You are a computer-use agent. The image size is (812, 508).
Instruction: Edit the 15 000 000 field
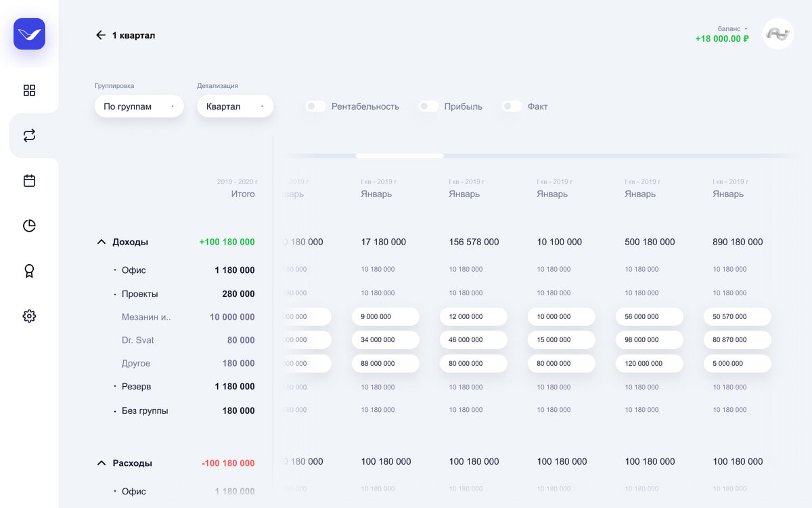pyautogui.click(x=562, y=340)
